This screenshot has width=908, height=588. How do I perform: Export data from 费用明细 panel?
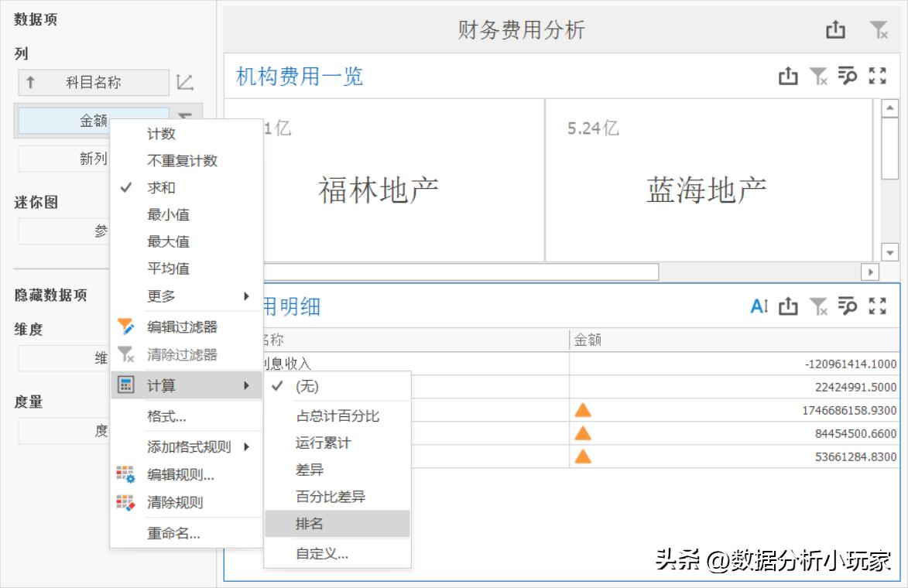pos(788,306)
